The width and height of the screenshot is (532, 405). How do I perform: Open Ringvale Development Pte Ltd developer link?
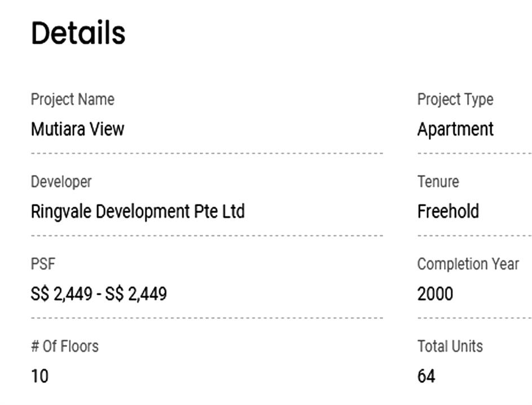coord(138,211)
